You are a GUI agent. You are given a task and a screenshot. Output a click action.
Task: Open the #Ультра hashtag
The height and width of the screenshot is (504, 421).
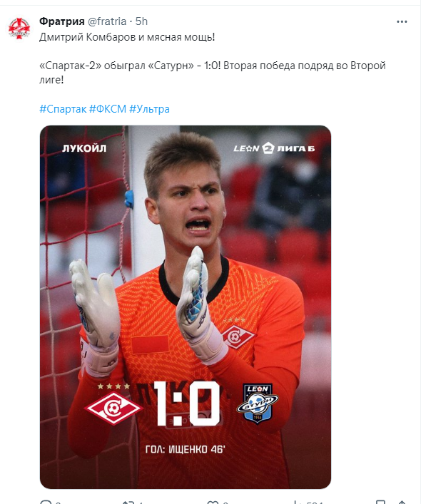point(149,109)
